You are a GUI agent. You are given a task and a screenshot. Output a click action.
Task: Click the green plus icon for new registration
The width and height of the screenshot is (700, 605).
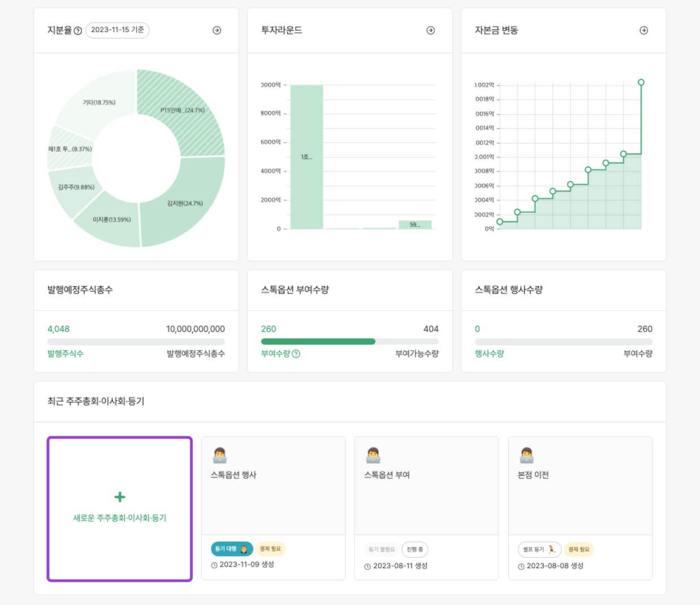pos(120,497)
